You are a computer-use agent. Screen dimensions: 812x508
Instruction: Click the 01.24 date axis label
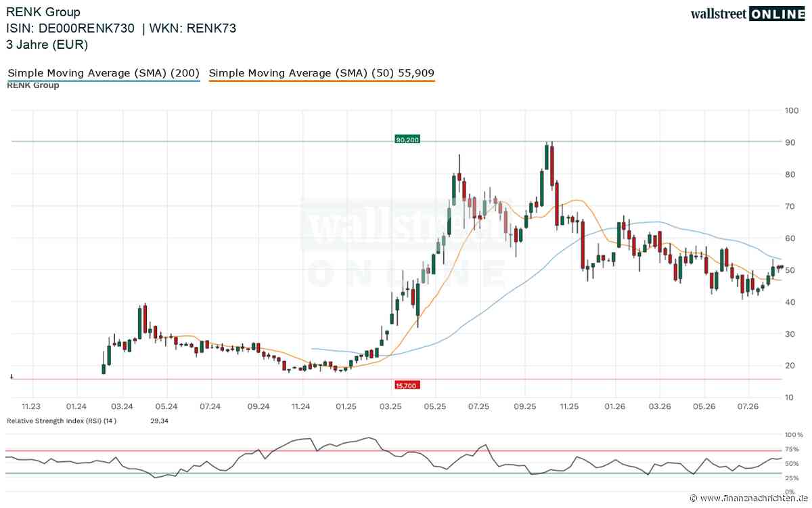tap(76, 406)
